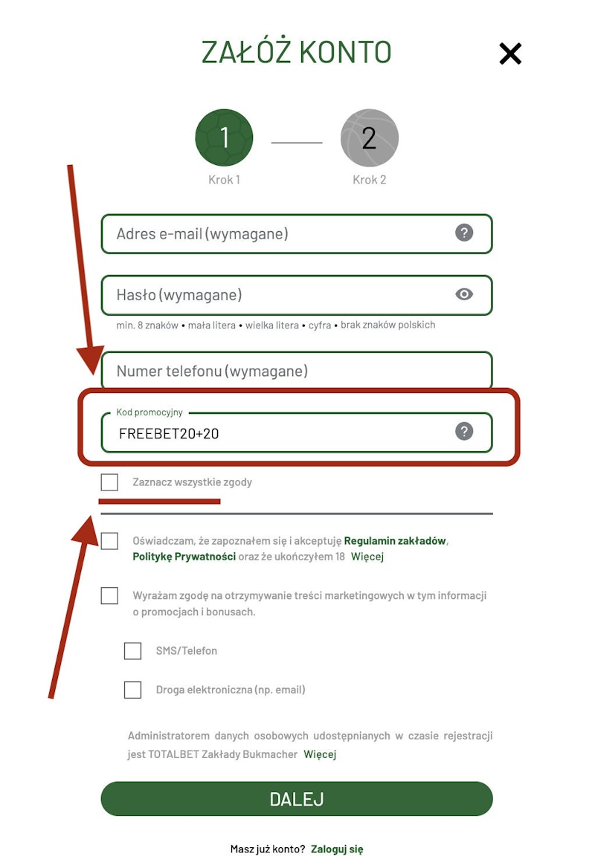Tick the 'Droga elektroniczna' checkbox
Screen dimensions: 595x868
132,690
